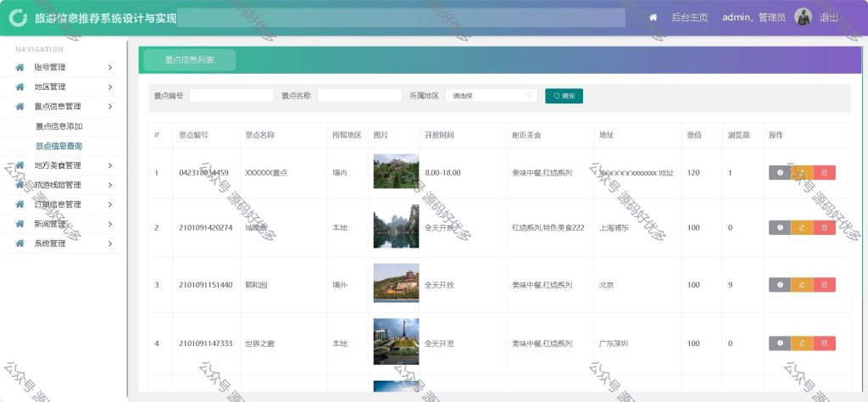The width and height of the screenshot is (868, 402).
Task: Open the 所属地区 dropdown
Action: [x=491, y=96]
